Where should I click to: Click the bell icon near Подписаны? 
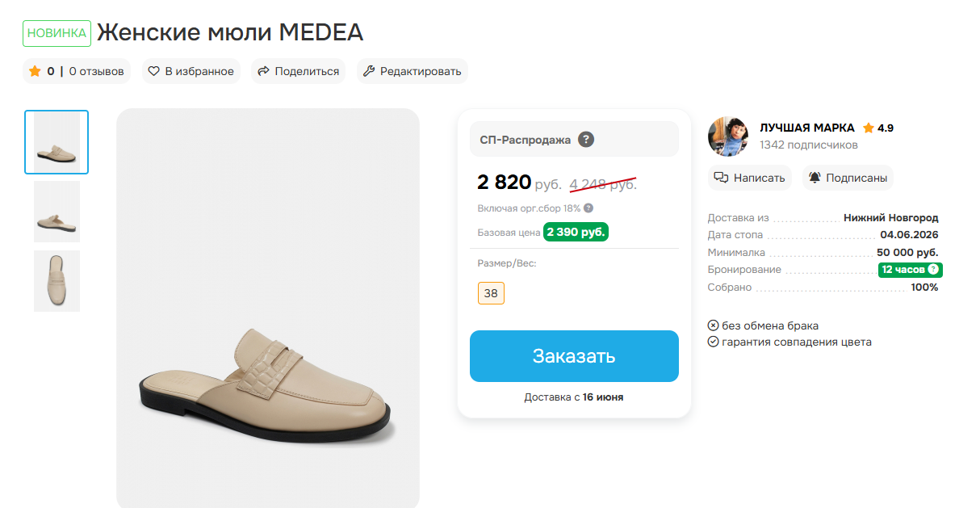[x=815, y=178]
